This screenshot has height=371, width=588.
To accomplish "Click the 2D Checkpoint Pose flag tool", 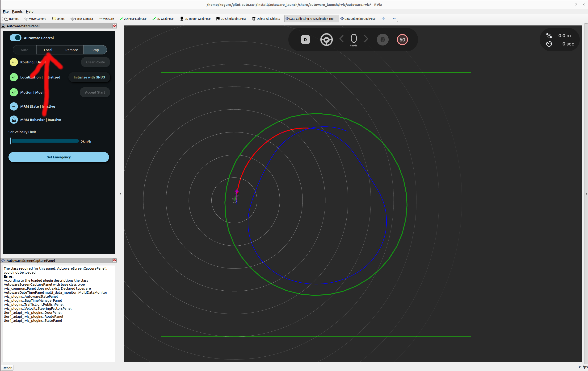I will (231, 19).
